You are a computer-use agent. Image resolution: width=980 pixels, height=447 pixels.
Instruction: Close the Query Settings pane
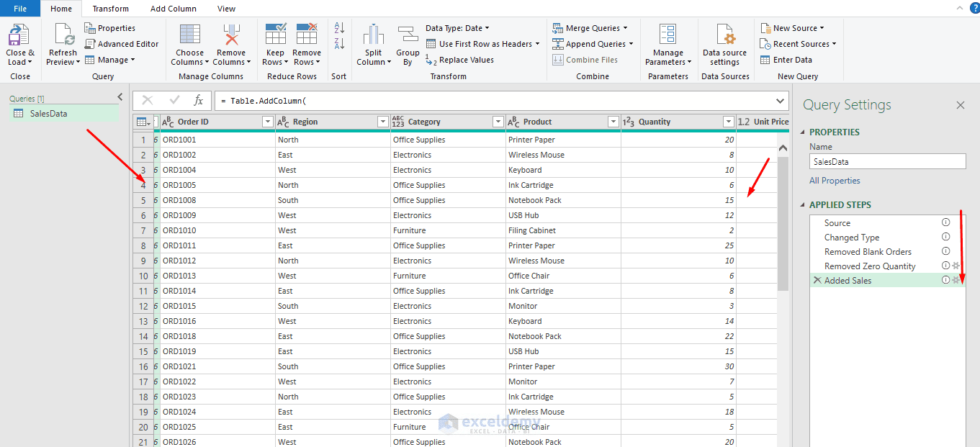click(961, 105)
